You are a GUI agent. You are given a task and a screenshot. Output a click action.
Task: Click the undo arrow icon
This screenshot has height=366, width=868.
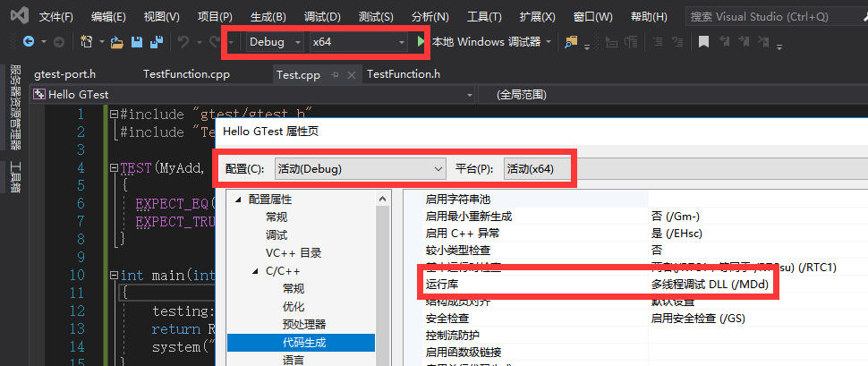(183, 41)
